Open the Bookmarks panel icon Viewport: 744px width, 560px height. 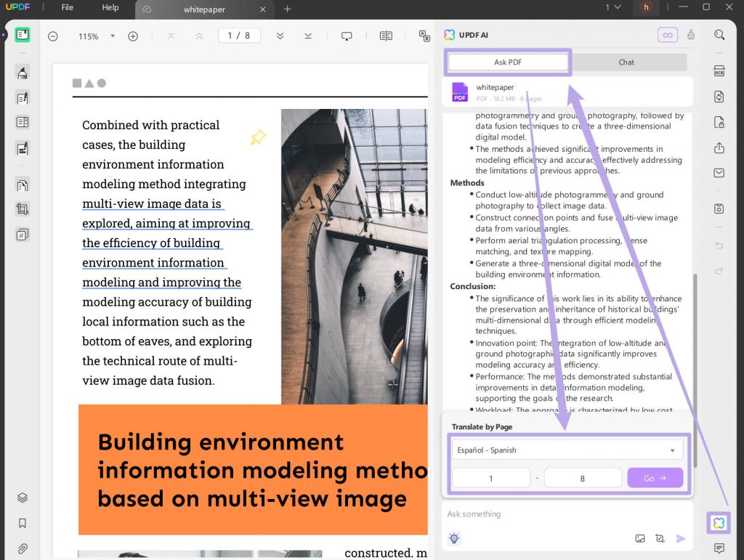[x=23, y=523]
